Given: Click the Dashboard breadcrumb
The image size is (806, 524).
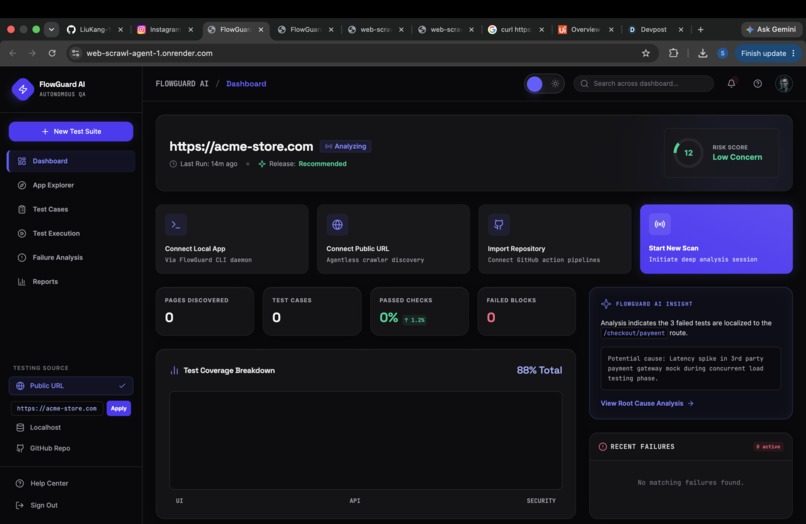Looking at the screenshot, I should [x=246, y=84].
